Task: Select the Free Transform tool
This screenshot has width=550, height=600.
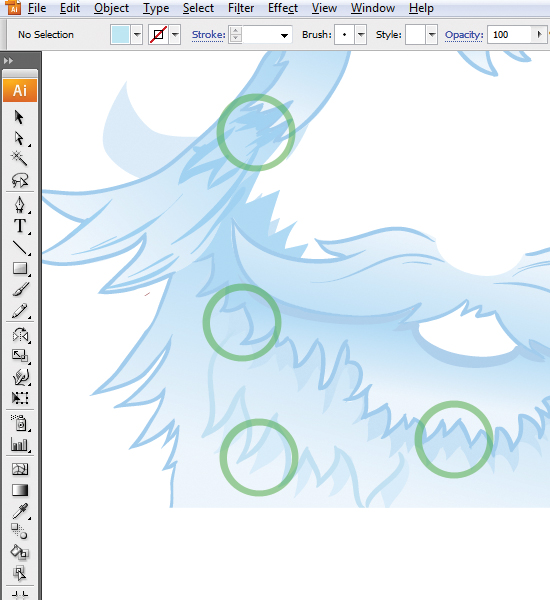Action: coord(20,398)
